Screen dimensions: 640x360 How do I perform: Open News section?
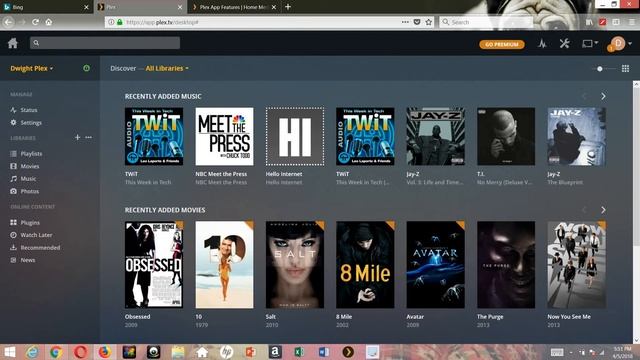[x=28, y=260]
